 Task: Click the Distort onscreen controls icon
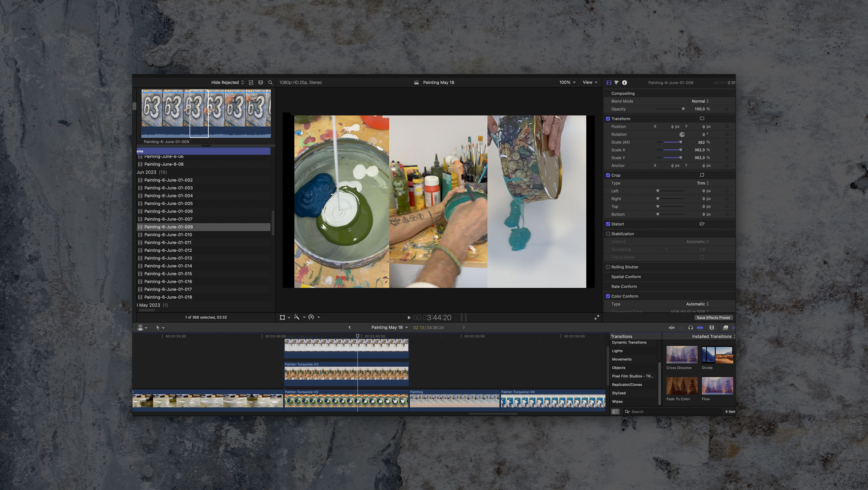click(x=702, y=224)
